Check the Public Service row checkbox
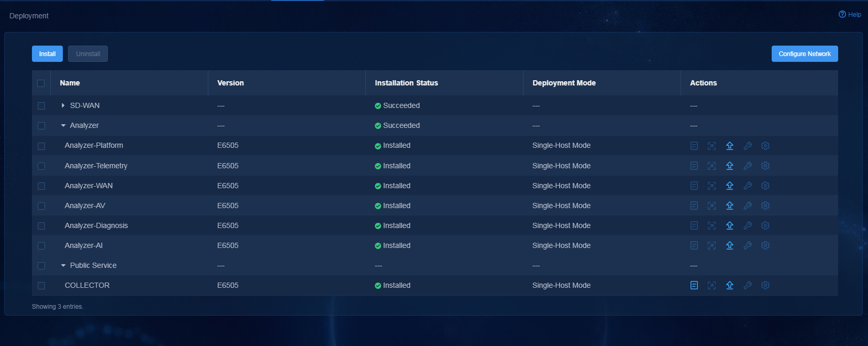This screenshot has width=868, height=346. [x=41, y=266]
